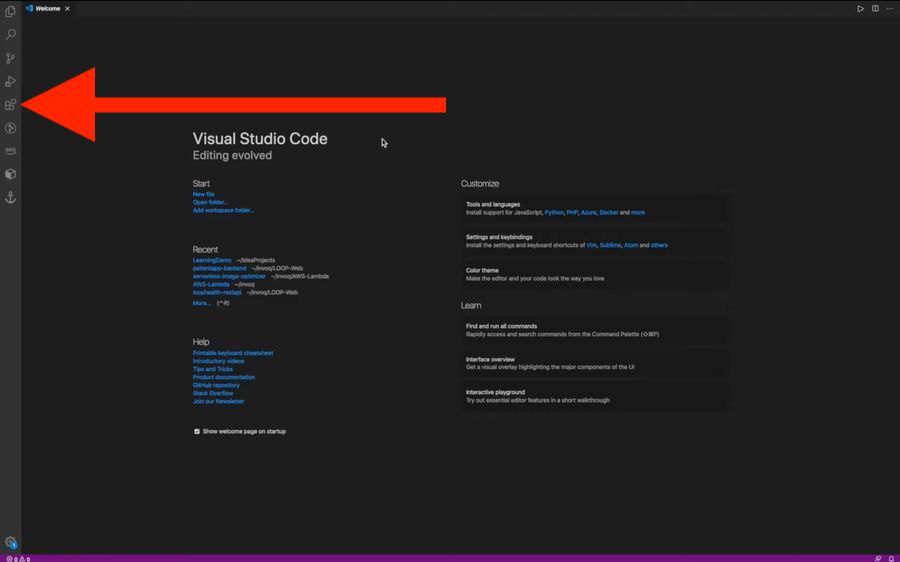Open recent project AWS-Lambda

[211, 284]
